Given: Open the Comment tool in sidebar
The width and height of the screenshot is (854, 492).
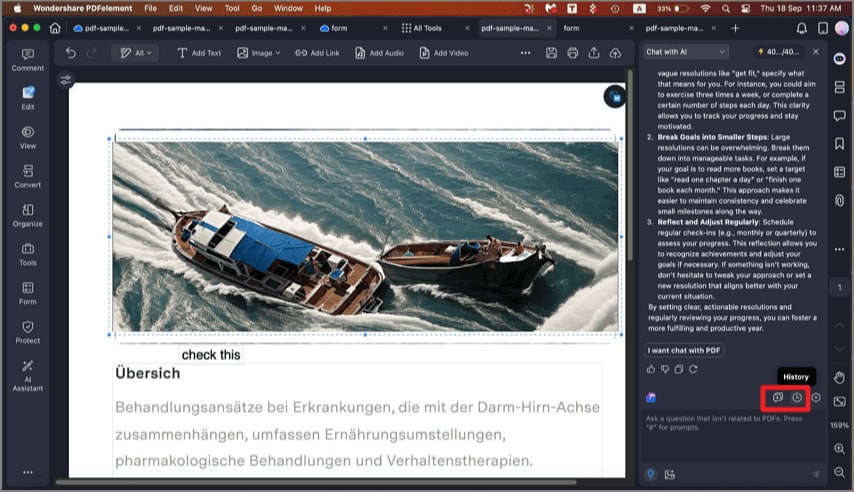Looking at the screenshot, I should click(28, 60).
